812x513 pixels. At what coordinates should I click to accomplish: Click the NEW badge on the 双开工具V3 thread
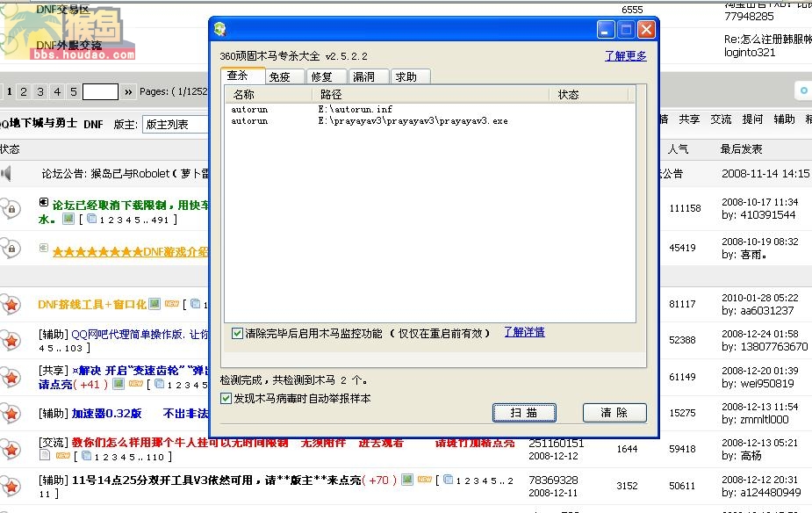click(x=425, y=480)
